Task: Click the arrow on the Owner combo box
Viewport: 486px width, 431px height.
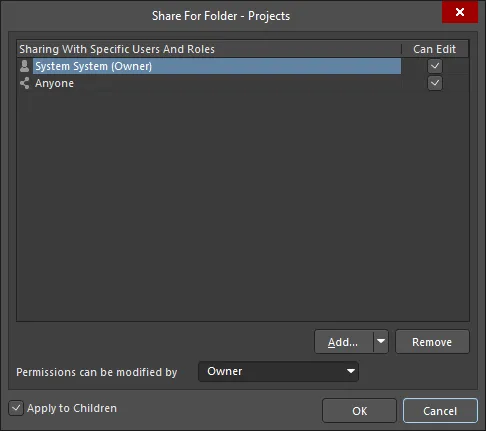Action: click(350, 371)
